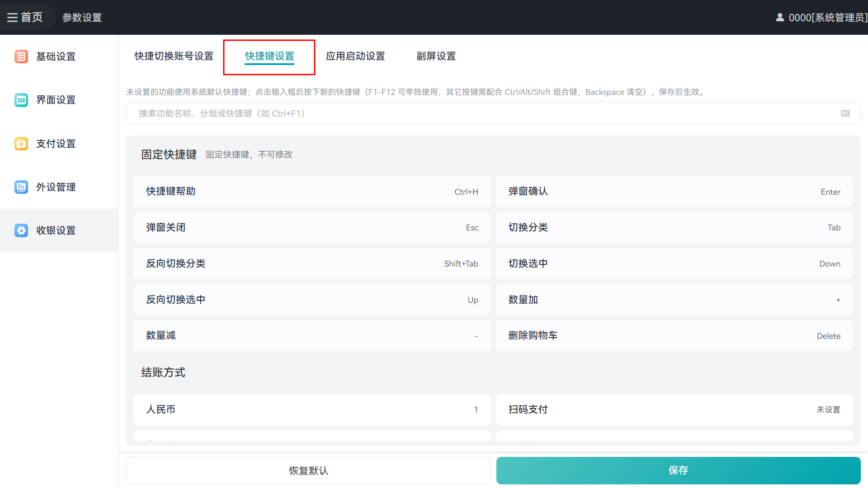Viewport: 868px width, 488px height.
Task: Open the 应用启动设置 tab
Action: [355, 56]
